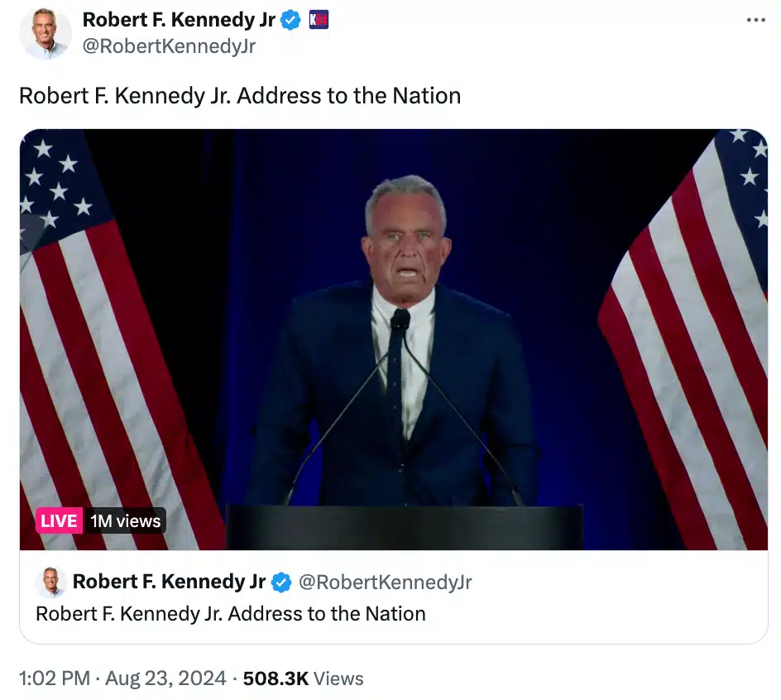Image resolution: width=781 pixels, height=700 pixels.
Task: Click the 1M views label on the video
Action: tap(126, 520)
